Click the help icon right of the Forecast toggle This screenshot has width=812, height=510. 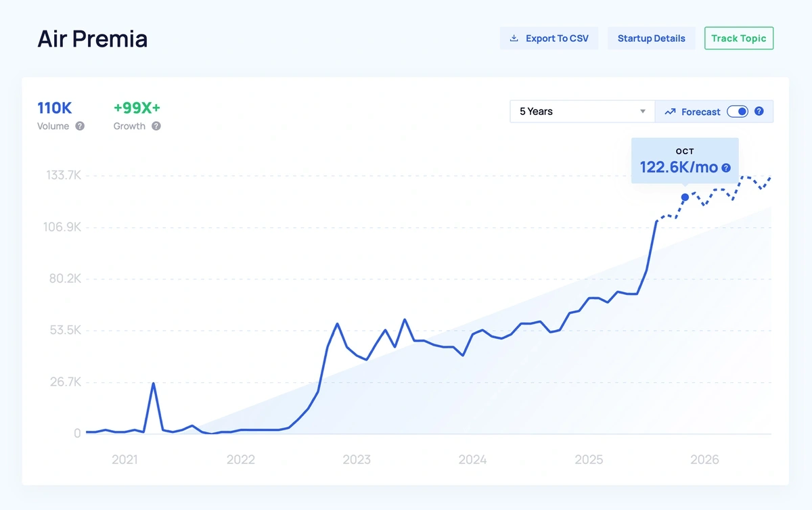(759, 111)
